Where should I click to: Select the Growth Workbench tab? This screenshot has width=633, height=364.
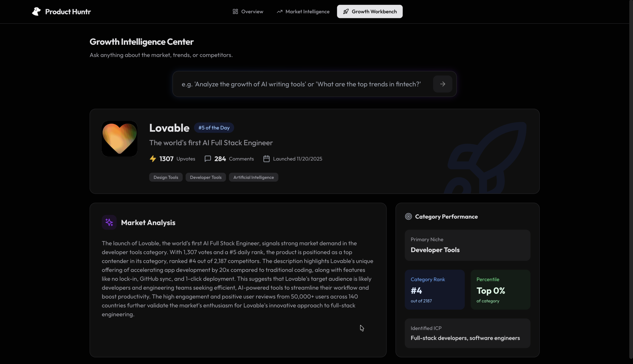[370, 12]
